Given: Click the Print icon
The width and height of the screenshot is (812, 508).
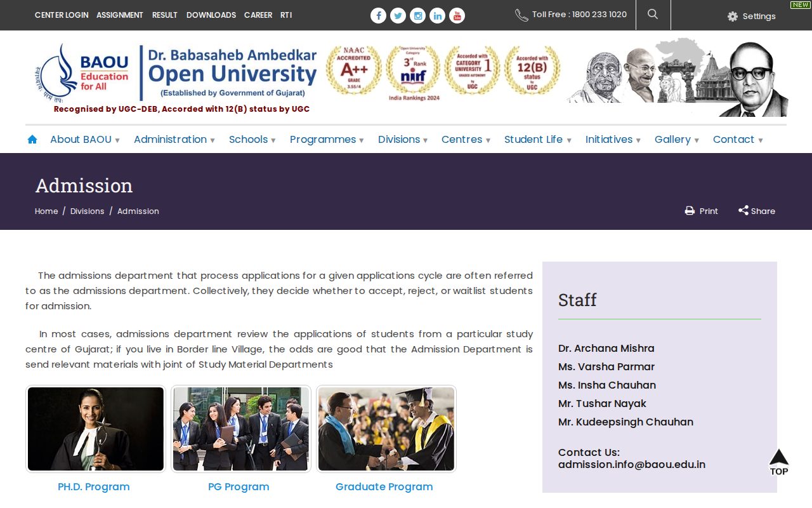Looking at the screenshot, I should point(690,211).
